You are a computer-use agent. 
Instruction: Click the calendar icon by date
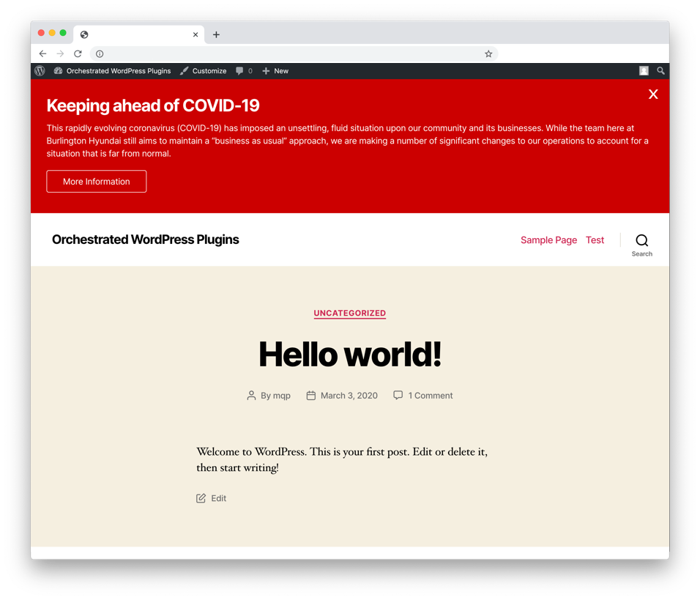click(311, 396)
